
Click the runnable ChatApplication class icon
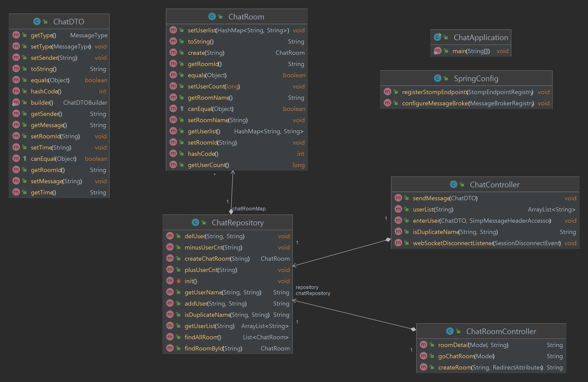[437, 37]
